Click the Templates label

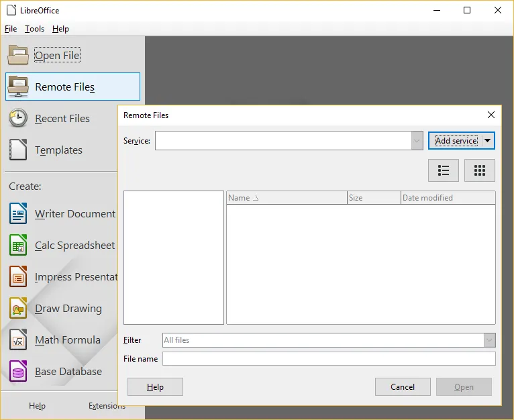tap(58, 150)
